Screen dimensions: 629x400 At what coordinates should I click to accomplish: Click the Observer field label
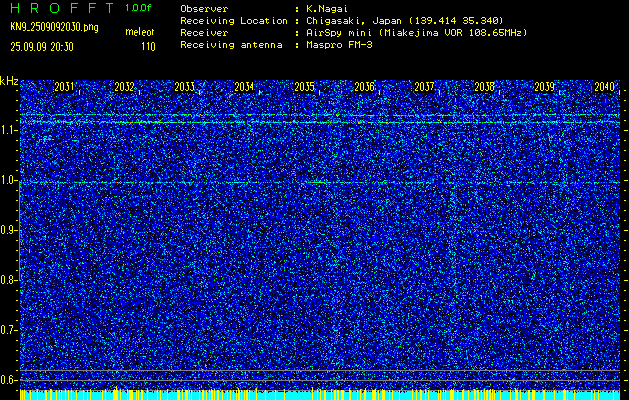[x=204, y=9]
